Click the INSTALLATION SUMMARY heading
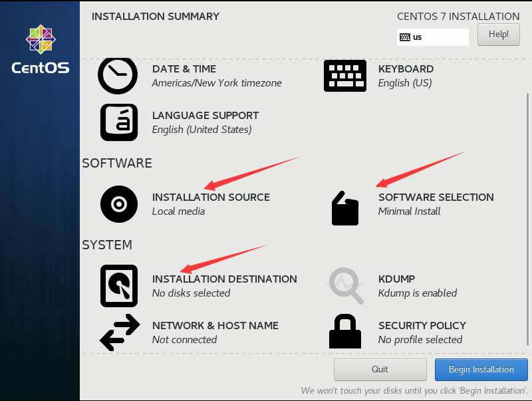The image size is (532, 401). [156, 16]
